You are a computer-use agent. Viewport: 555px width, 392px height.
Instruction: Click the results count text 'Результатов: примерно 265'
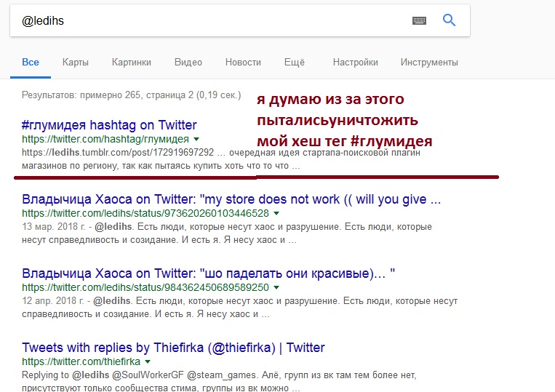81,95
